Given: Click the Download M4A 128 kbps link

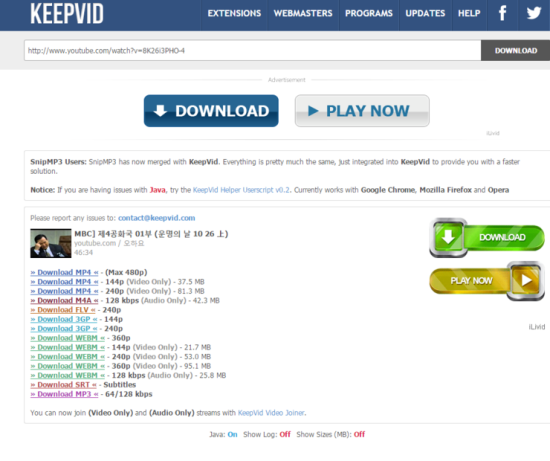Looking at the screenshot, I should pos(64,300).
